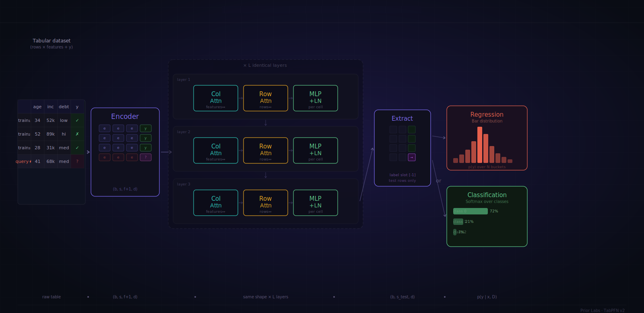Select the purple question mark cell in Encoder
The height and width of the screenshot is (313, 644).
point(146,157)
